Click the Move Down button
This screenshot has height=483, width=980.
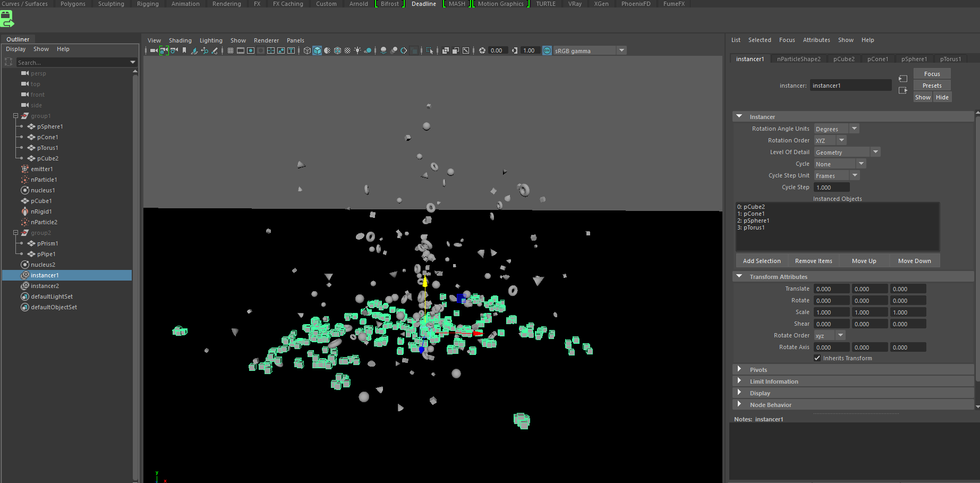914,261
